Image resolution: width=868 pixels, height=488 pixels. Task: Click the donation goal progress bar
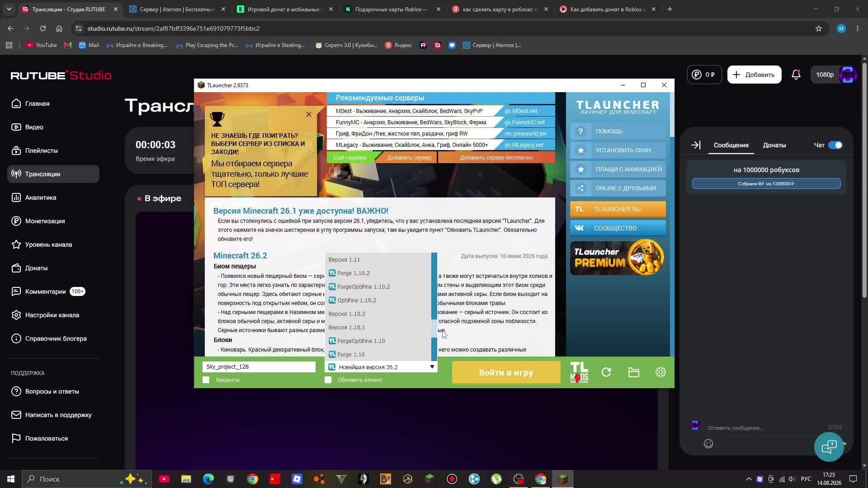pos(766,183)
